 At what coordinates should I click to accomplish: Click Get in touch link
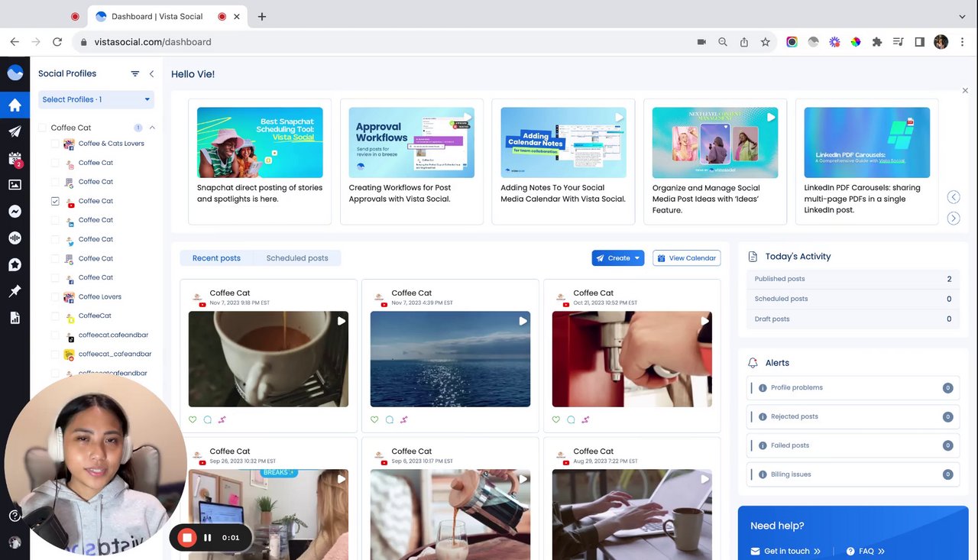tap(785, 551)
